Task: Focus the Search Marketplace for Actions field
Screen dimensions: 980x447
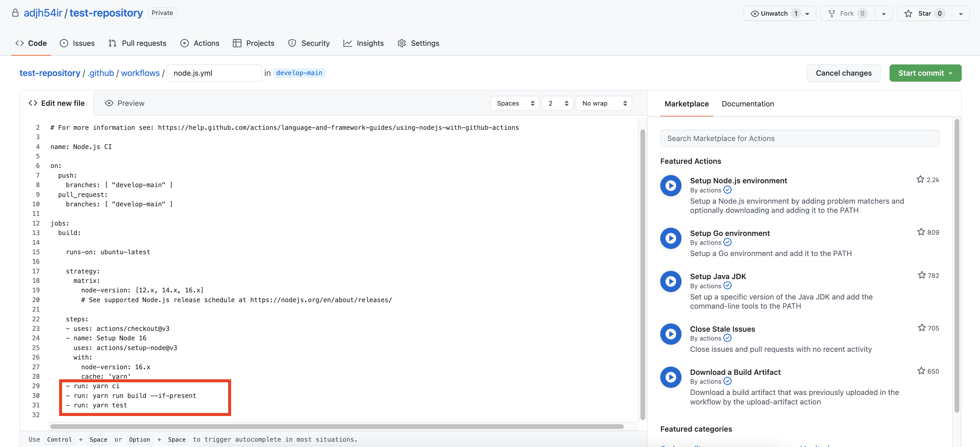Action: [799, 138]
